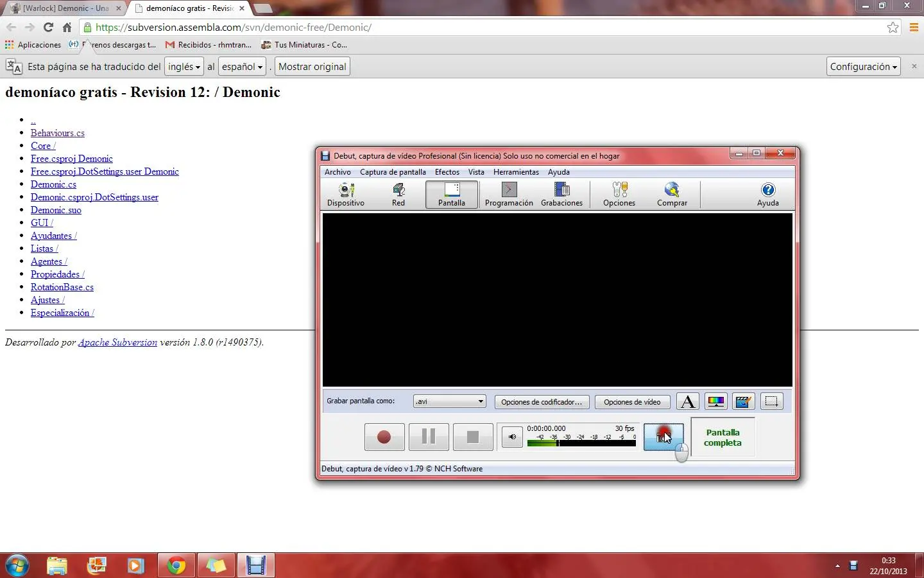Click Mostrar original button
The image size is (924, 578).
click(x=312, y=67)
